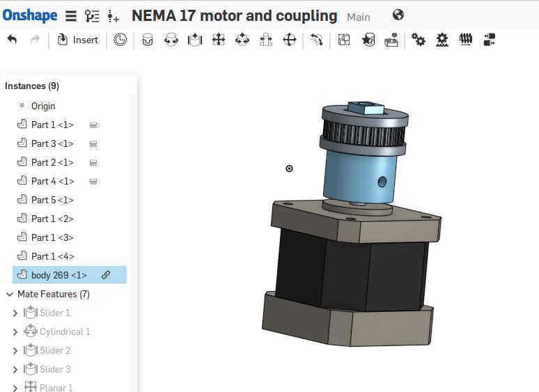
Task: Click the fixed icon beside Part 2 <1>
Action: click(x=93, y=163)
